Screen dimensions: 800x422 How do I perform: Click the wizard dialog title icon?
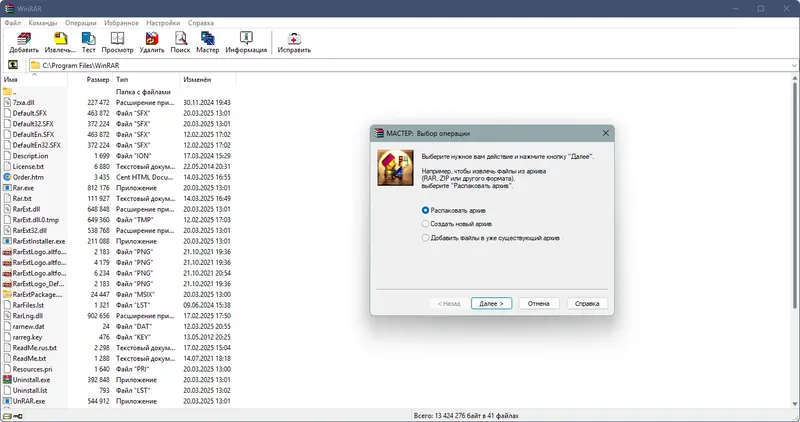click(379, 133)
